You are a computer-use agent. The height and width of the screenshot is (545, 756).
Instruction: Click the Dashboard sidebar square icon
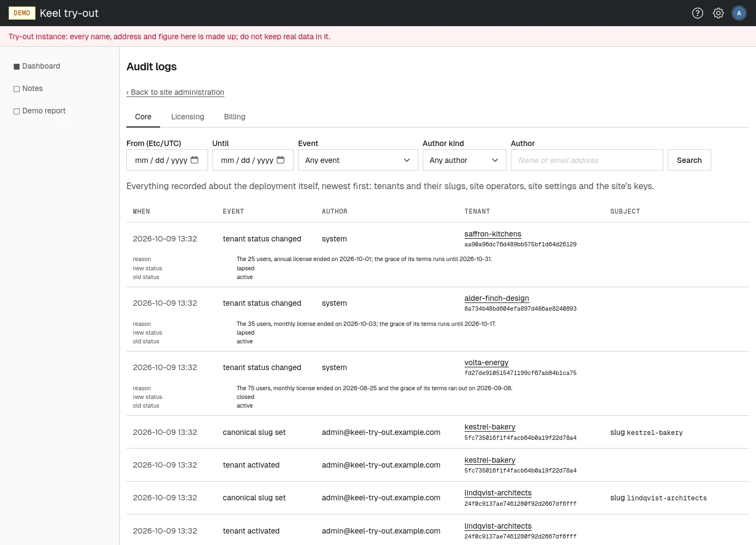16,66
